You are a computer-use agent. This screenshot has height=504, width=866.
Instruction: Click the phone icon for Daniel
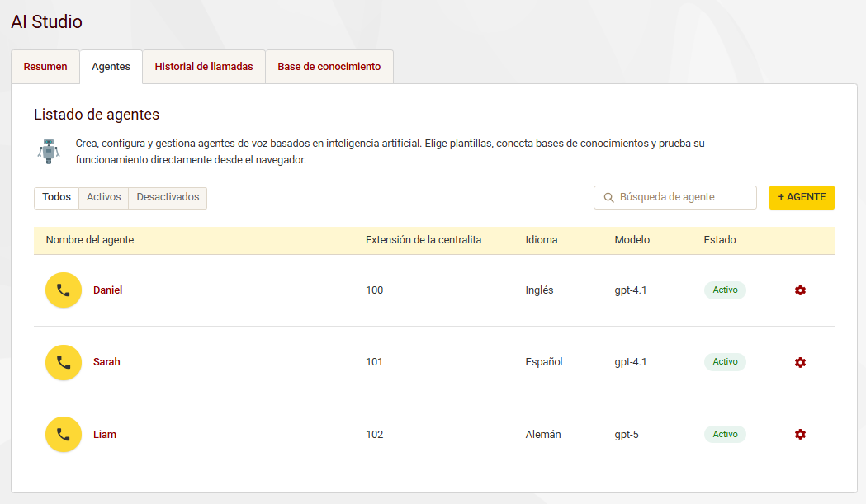(64, 290)
